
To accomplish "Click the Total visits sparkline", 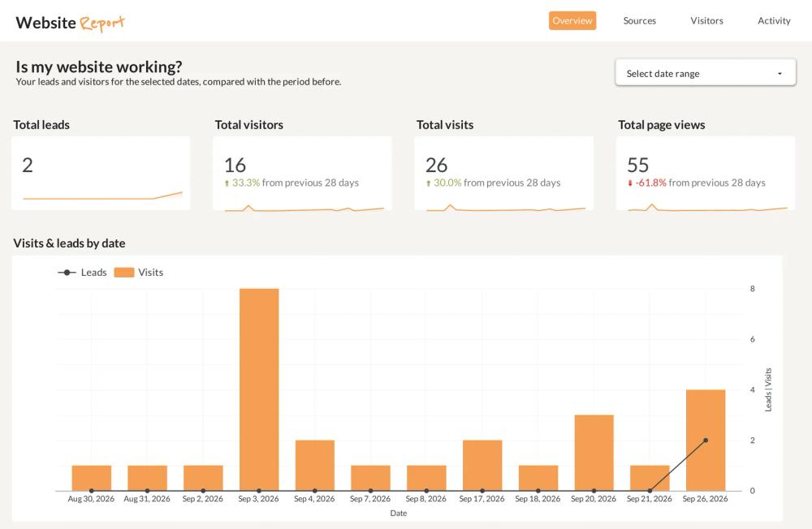I will click(x=505, y=208).
